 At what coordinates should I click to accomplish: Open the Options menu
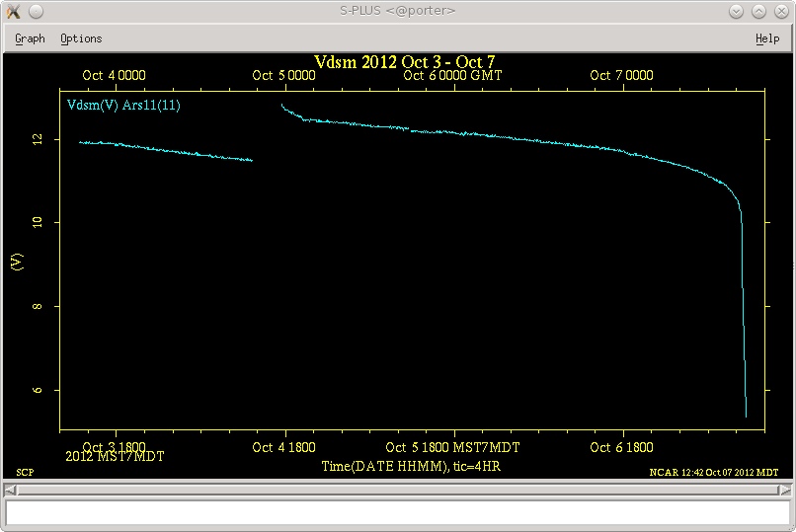(81, 38)
